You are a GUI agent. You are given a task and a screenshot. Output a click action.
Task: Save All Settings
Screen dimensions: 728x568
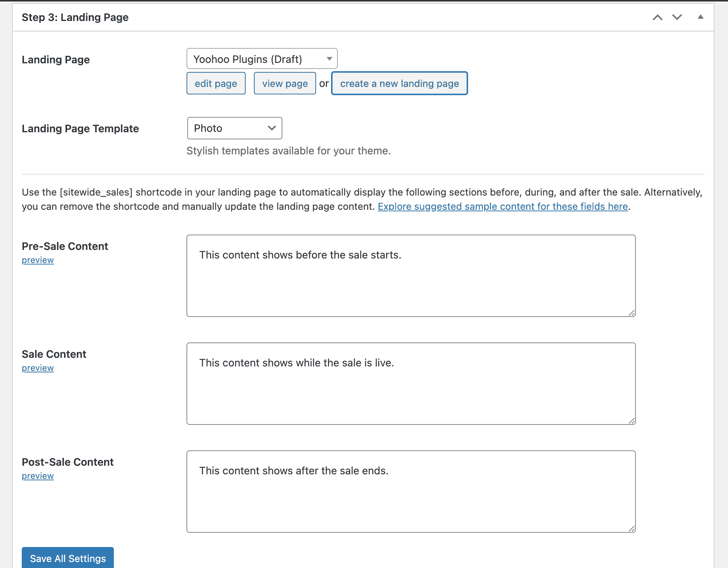click(68, 558)
